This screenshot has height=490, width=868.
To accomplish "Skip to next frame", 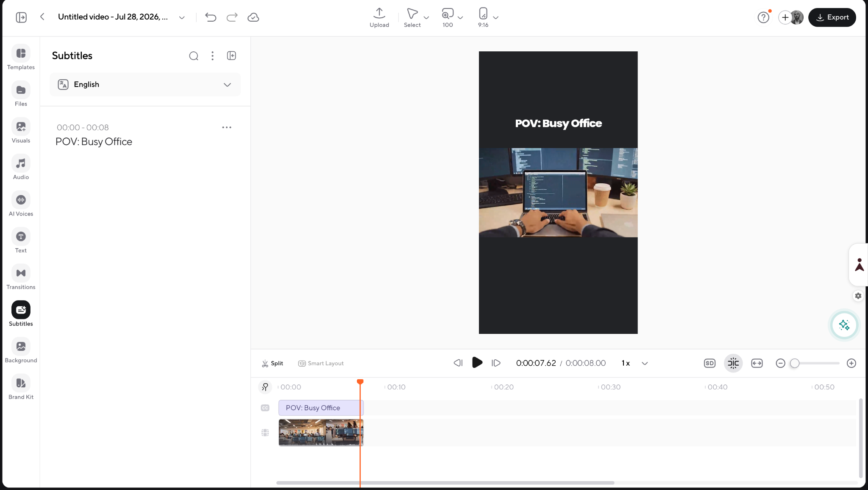I will pyautogui.click(x=496, y=363).
